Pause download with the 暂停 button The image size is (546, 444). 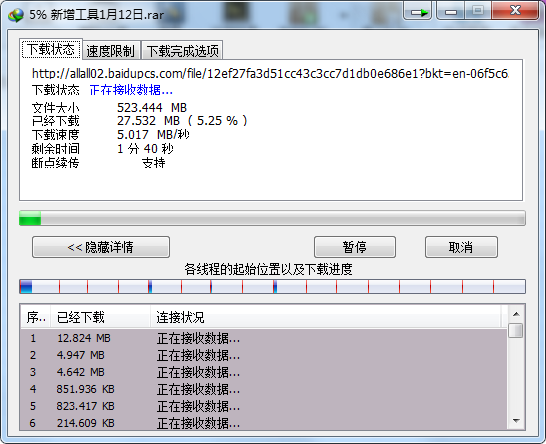point(355,247)
